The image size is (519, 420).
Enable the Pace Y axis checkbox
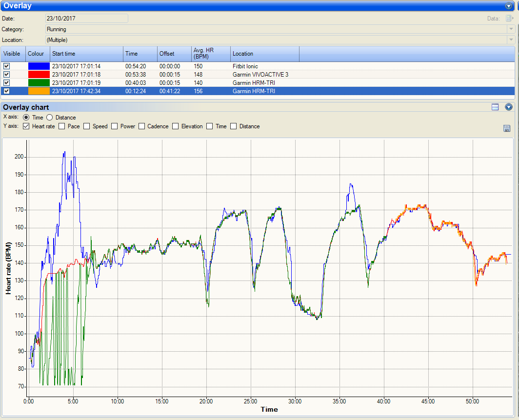pos(62,126)
